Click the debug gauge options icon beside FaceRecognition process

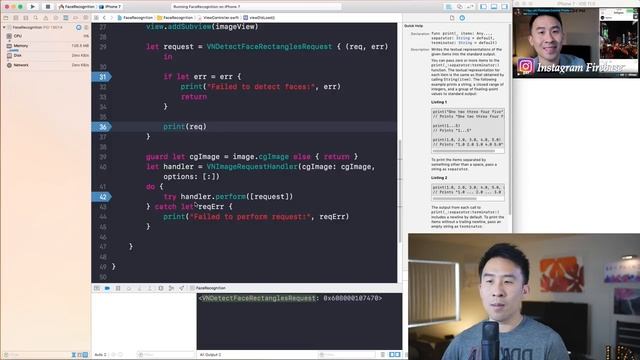click(79, 27)
